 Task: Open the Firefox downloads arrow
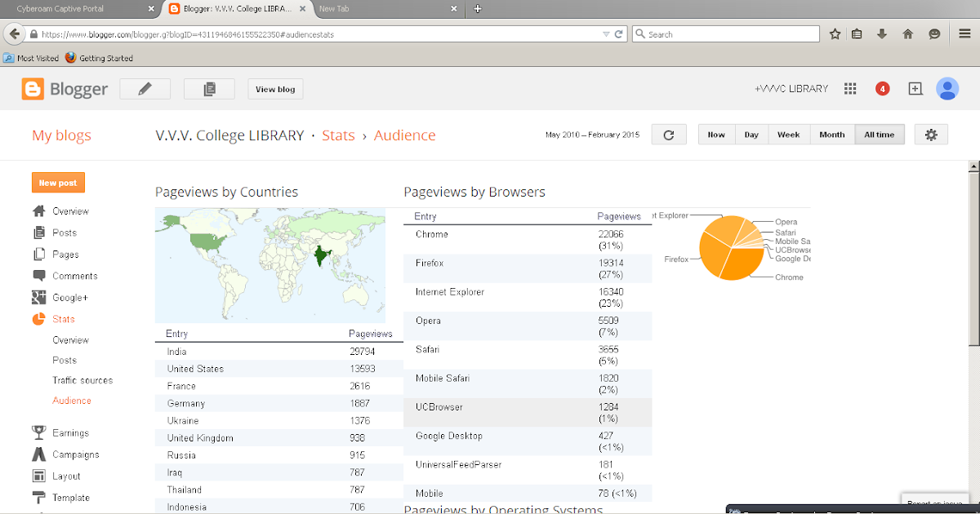(x=882, y=34)
